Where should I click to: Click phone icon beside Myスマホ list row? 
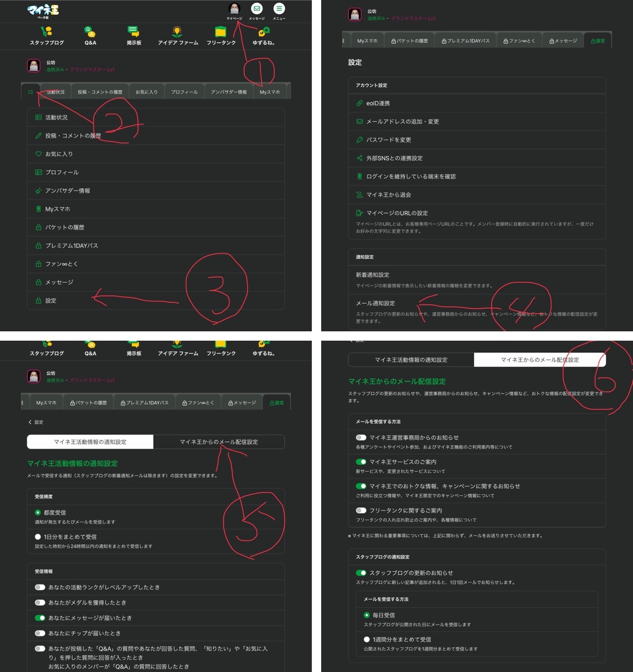tap(38, 209)
